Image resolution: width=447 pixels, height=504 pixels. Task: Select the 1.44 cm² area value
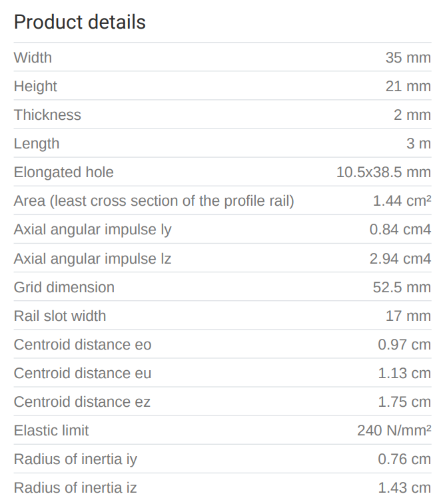click(x=402, y=200)
